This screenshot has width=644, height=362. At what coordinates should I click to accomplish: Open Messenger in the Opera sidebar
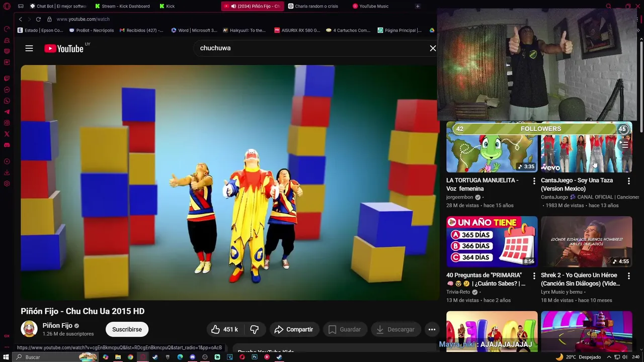point(7,90)
